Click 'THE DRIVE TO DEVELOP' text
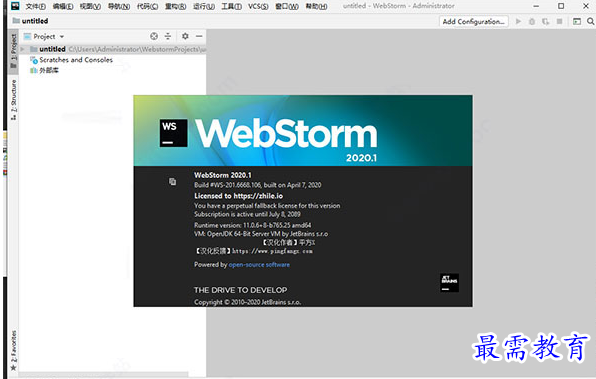The height and width of the screenshot is (379, 596). (x=241, y=290)
